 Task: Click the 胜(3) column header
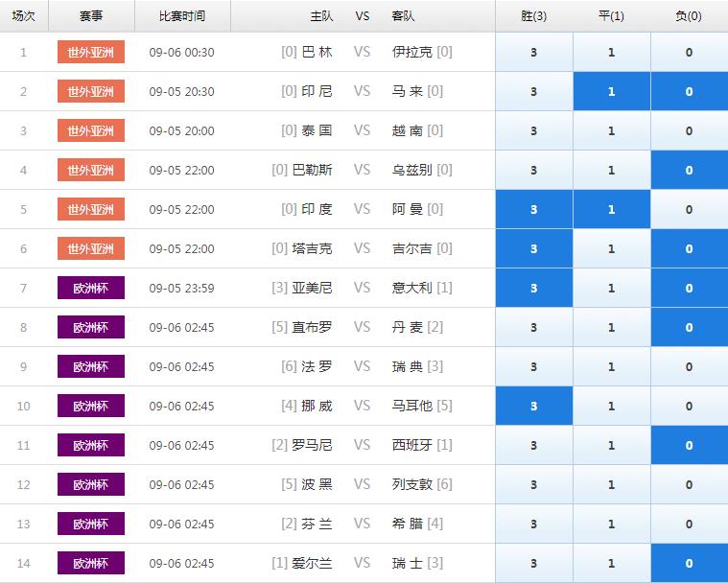534,16
